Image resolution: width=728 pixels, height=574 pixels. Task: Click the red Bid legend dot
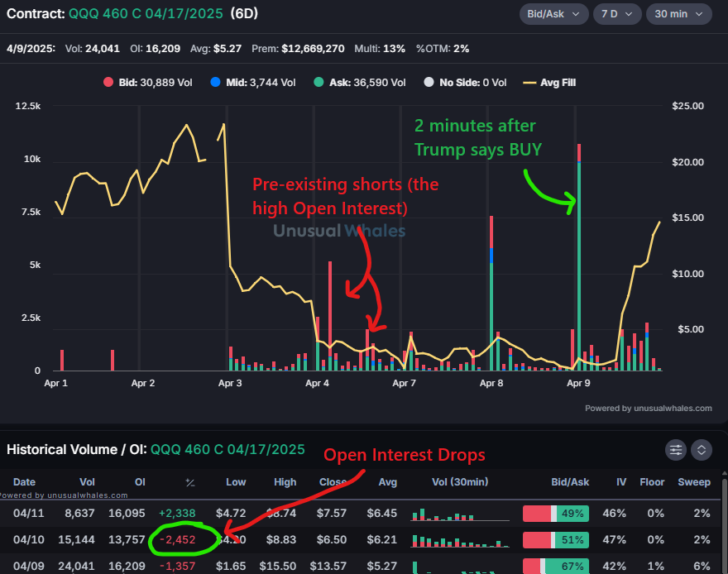[x=108, y=82]
